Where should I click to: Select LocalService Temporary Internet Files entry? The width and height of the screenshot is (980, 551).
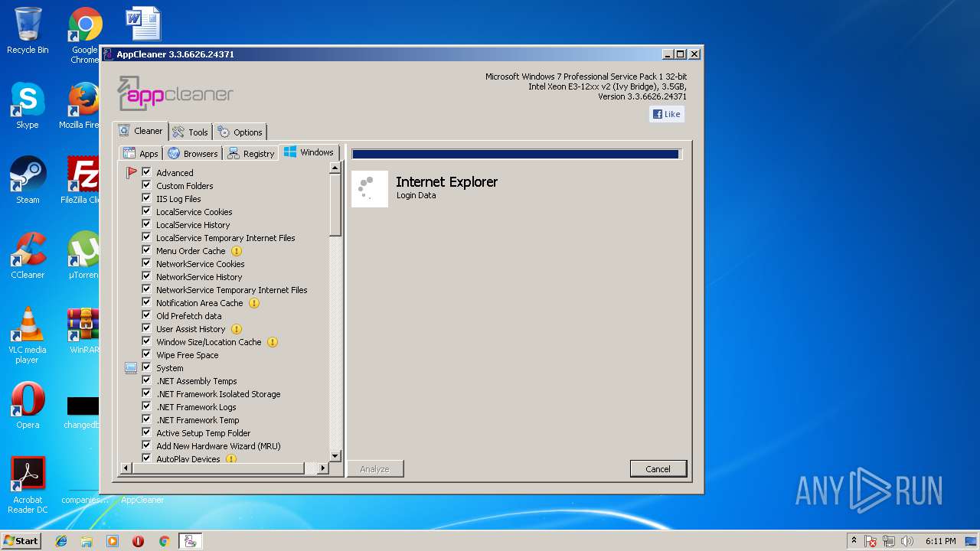coord(226,238)
